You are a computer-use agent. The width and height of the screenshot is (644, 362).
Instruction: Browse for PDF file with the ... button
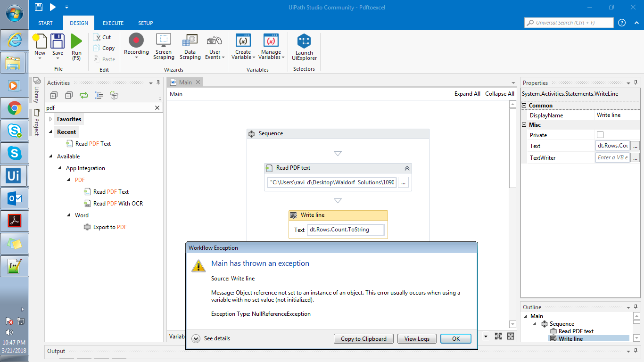point(403,182)
